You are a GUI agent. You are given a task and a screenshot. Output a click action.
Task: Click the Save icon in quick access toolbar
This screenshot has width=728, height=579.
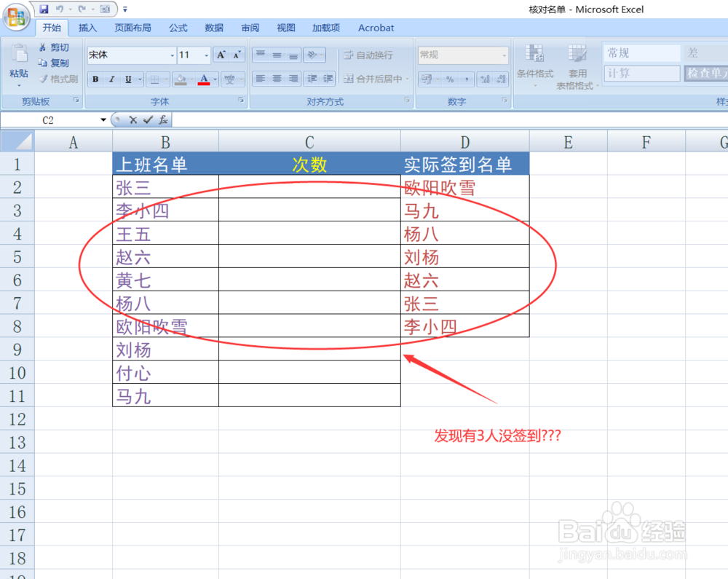coord(44,9)
